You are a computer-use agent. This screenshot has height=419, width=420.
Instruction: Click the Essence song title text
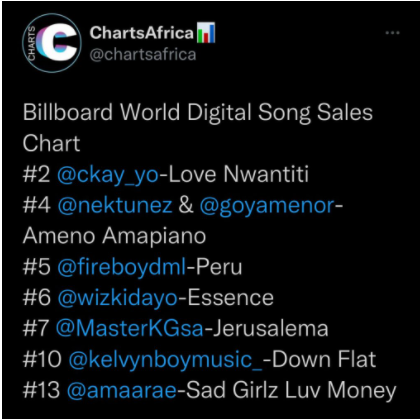(x=230, y=298)
